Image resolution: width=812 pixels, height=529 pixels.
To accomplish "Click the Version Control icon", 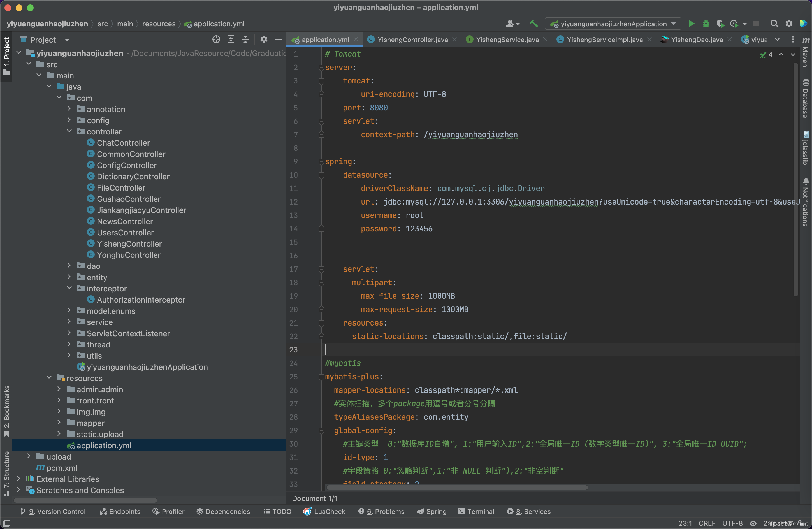I will [x=23, y=511].
